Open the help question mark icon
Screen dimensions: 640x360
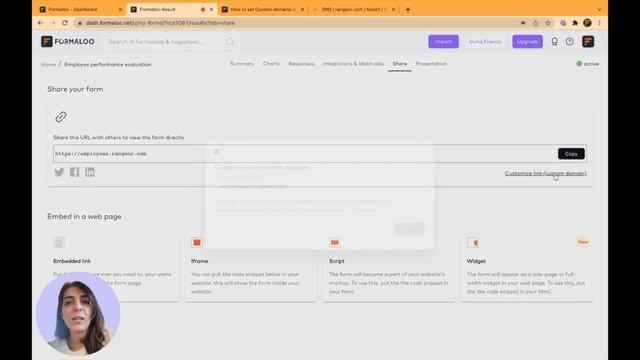click(x=570, y=42)
